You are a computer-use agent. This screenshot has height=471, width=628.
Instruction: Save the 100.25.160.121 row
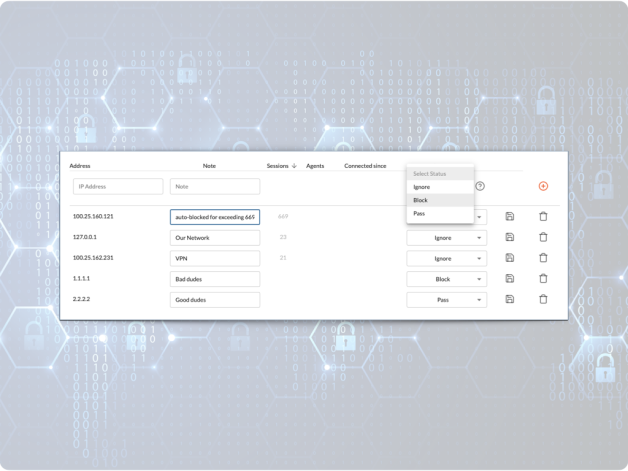pyautogui.click(x=510, y=217)
